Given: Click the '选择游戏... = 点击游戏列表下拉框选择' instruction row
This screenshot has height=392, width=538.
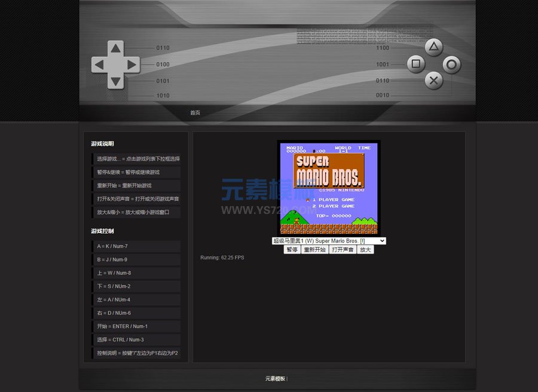Looking at the screenshot, I should pyautogui.click(x=136, y=159).
